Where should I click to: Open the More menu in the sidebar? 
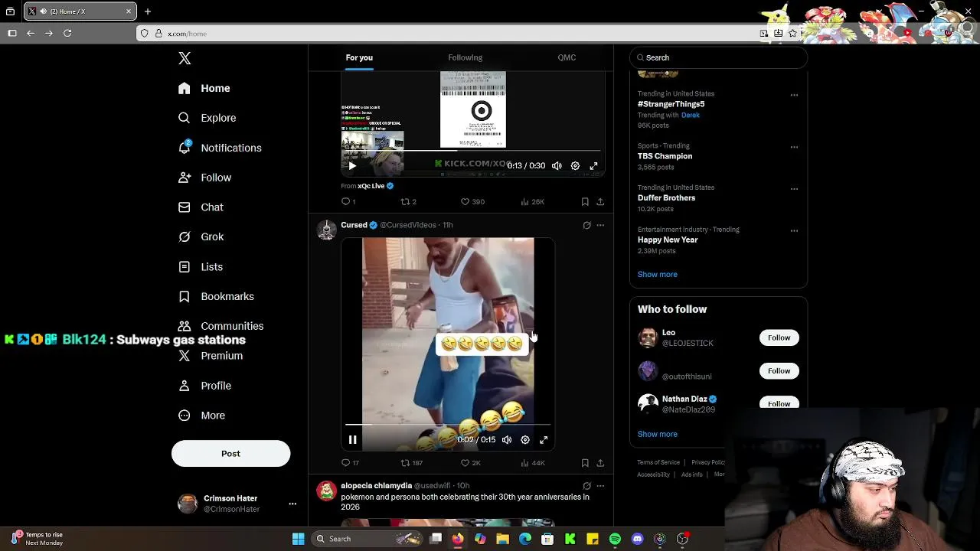point(201,416)
